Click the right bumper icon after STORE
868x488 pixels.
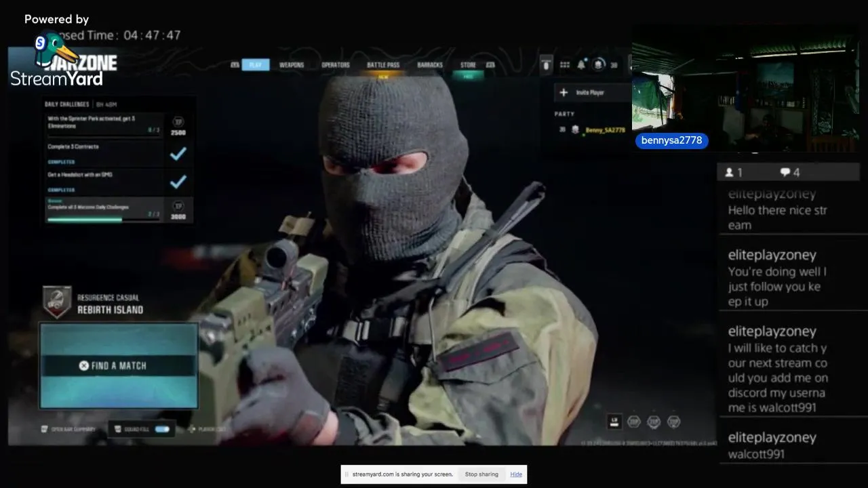click(490, 65)
